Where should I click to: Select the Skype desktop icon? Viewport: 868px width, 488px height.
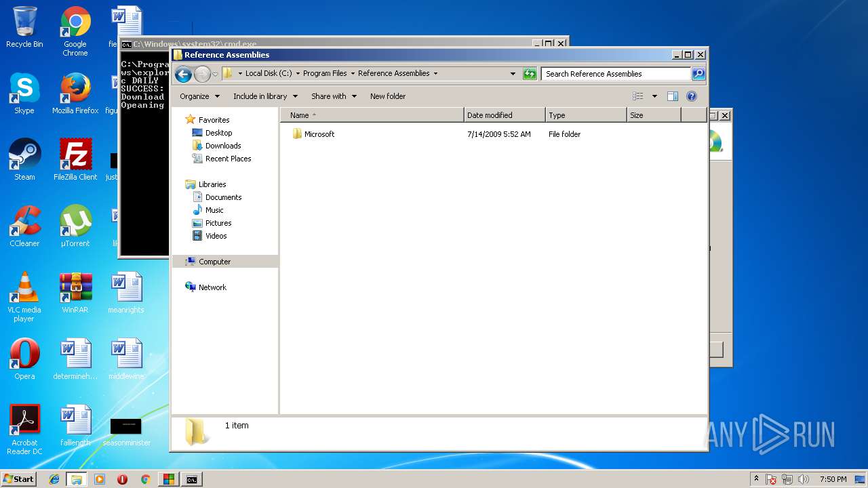point(24,94)
